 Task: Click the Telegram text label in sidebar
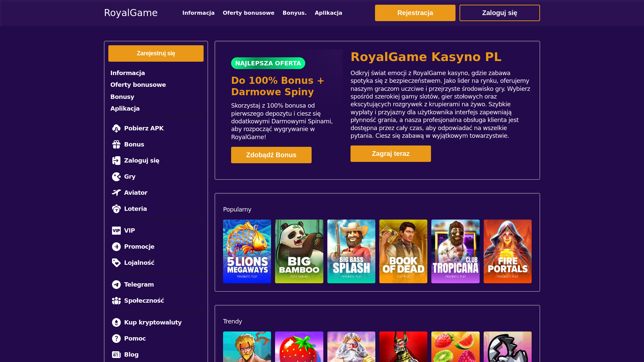(139, 285)
